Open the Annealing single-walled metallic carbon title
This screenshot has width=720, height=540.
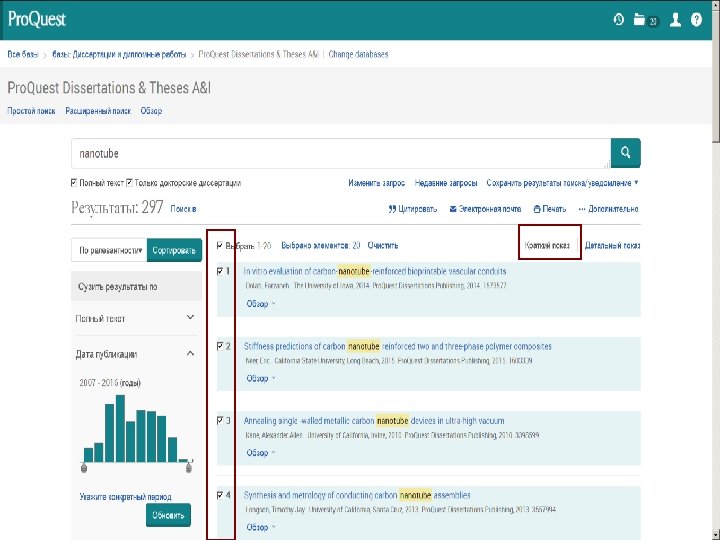(x=374, y=421)
